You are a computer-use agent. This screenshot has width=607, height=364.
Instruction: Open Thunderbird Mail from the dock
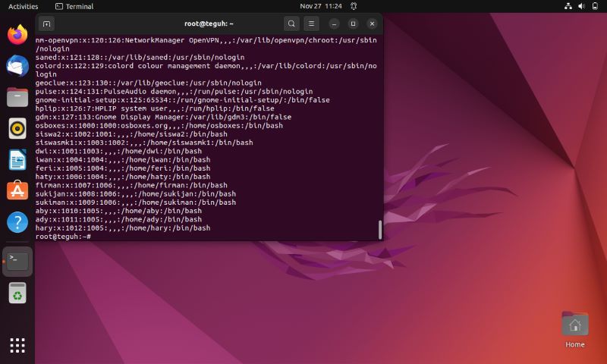[x=17, y=65]
